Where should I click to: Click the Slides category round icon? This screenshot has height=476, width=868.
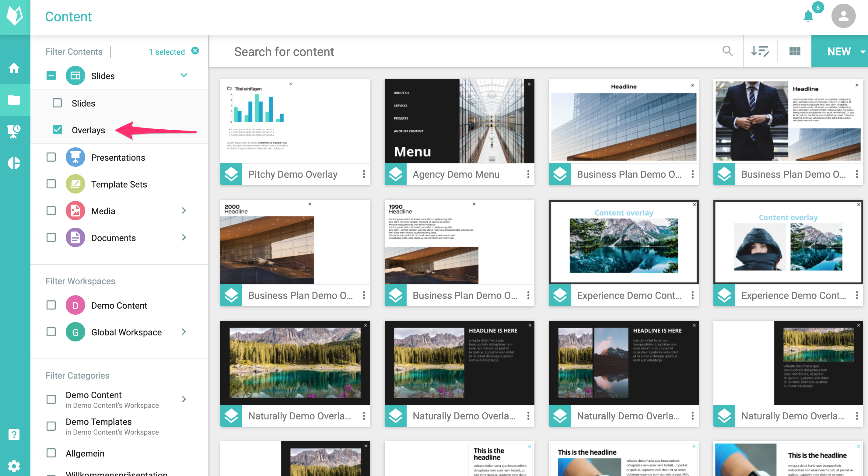point(75,76)
